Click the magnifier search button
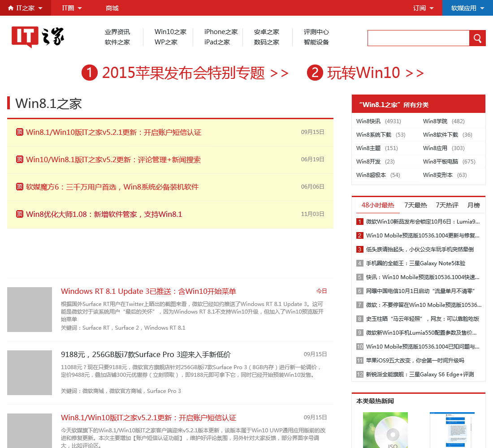 477,39
